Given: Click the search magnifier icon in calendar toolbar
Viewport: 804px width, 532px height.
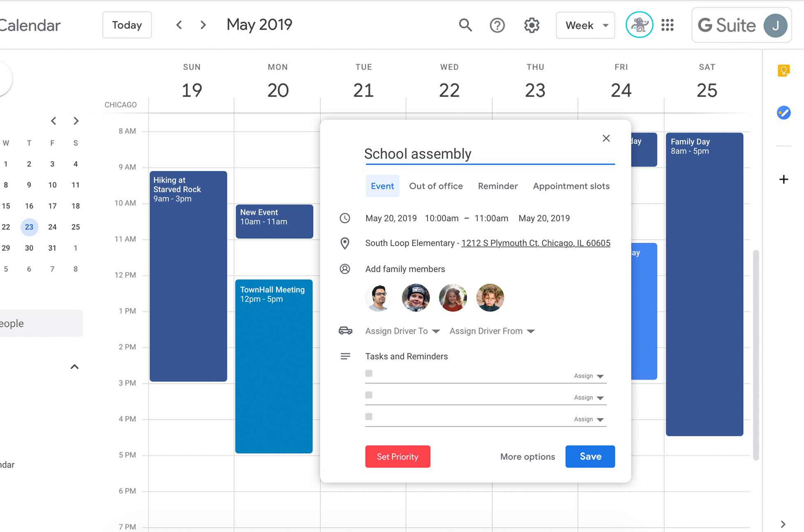Looking at the screenshot, I should click(x=466, y=25).
